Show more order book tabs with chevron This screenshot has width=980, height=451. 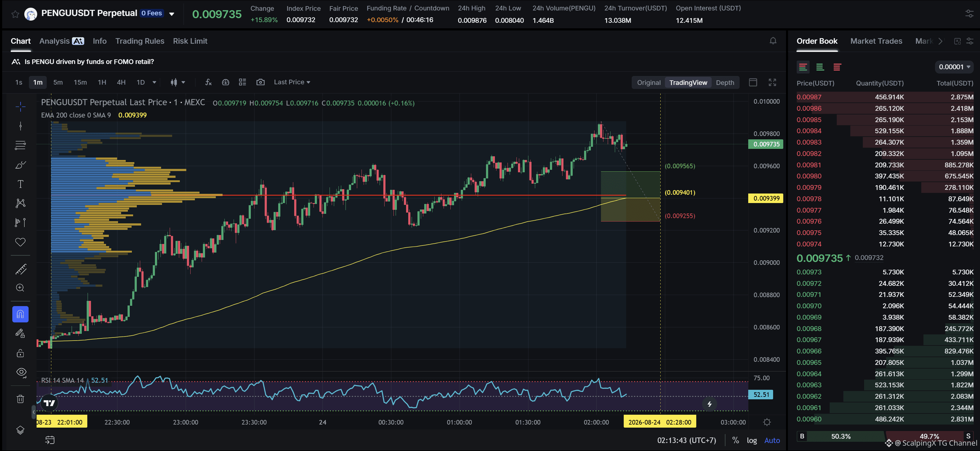click(940, 41)
